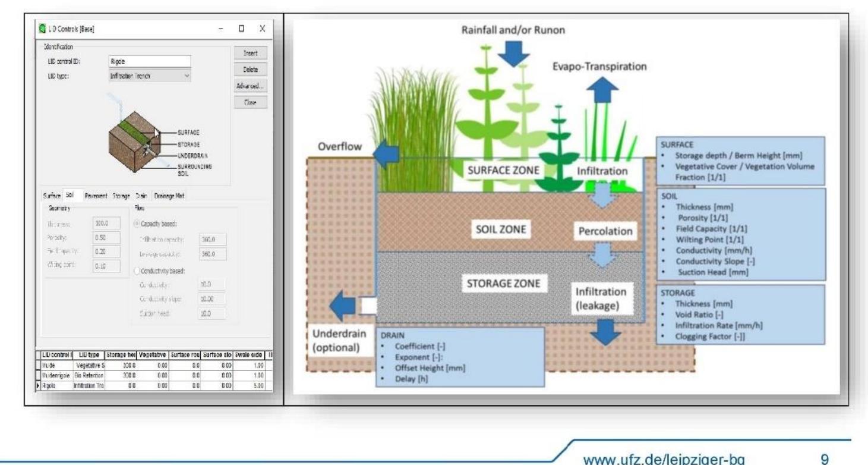Maximize the LID Controls window
This screenshot has width=868, height=465.
click(x=242, y=29)
